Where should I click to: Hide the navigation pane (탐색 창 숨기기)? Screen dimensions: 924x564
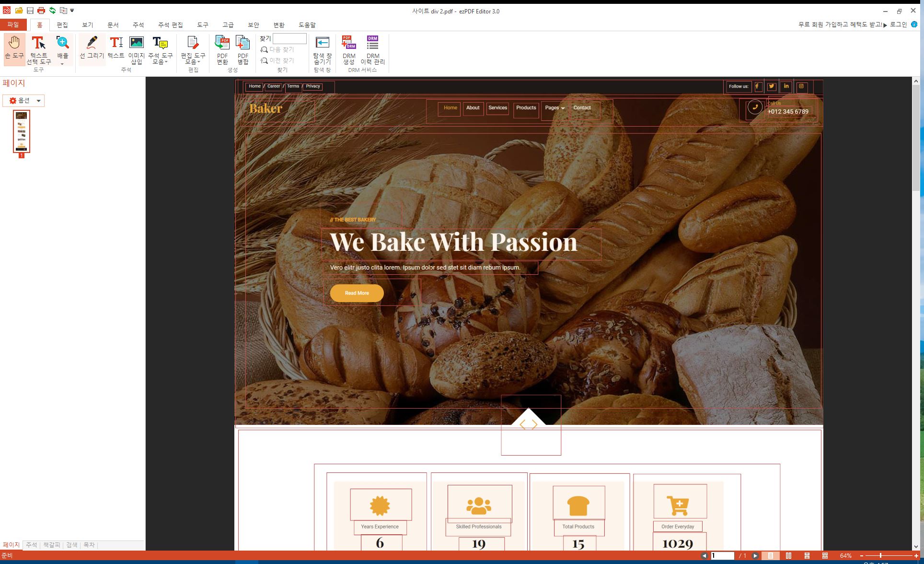click(x=323, y=49)
